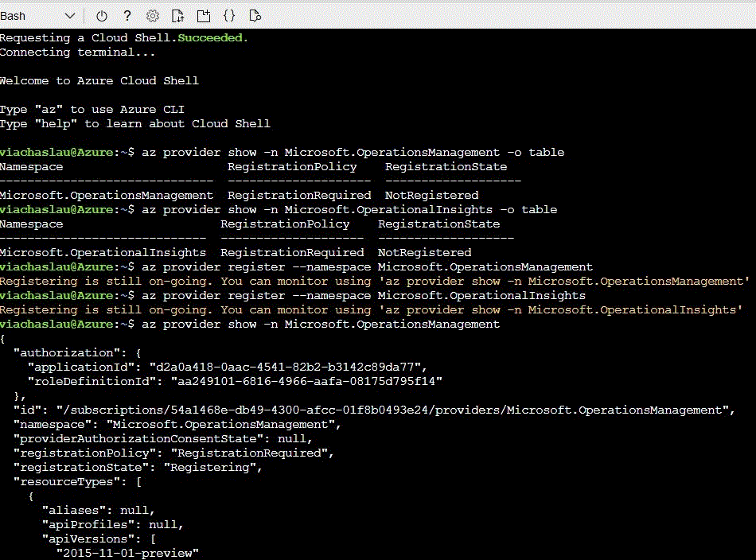756x560 pixels.
Task: Click the '2015-11-01-preview' version string
Action: pos(127,554)
